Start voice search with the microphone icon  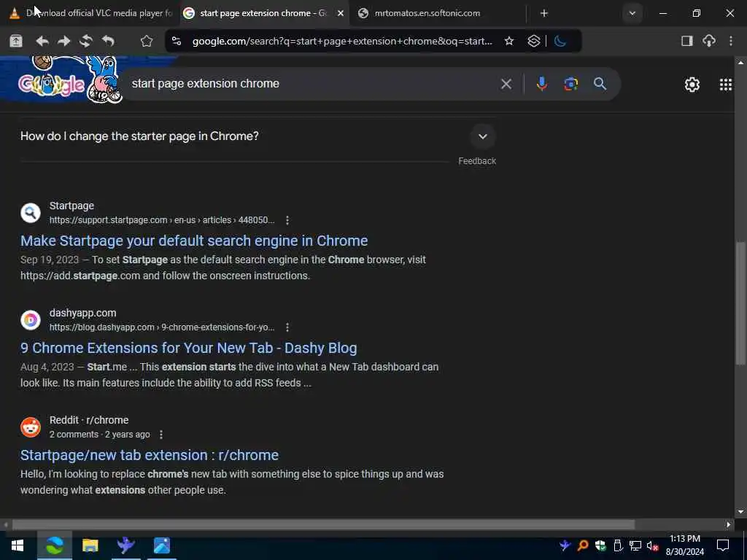click(x=542, y=84)
